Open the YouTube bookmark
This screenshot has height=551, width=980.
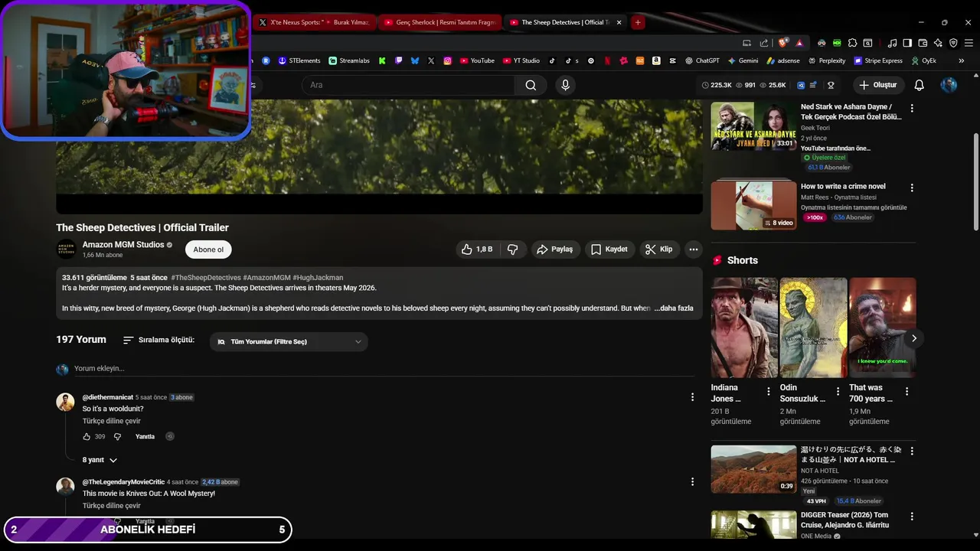[477, 60]
